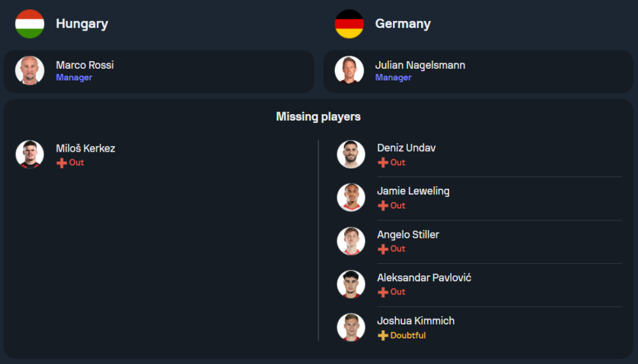Click the Germany flag icon
Image resolution: width=638 pixels, height=364 pixels.
(x=349, y=24)
